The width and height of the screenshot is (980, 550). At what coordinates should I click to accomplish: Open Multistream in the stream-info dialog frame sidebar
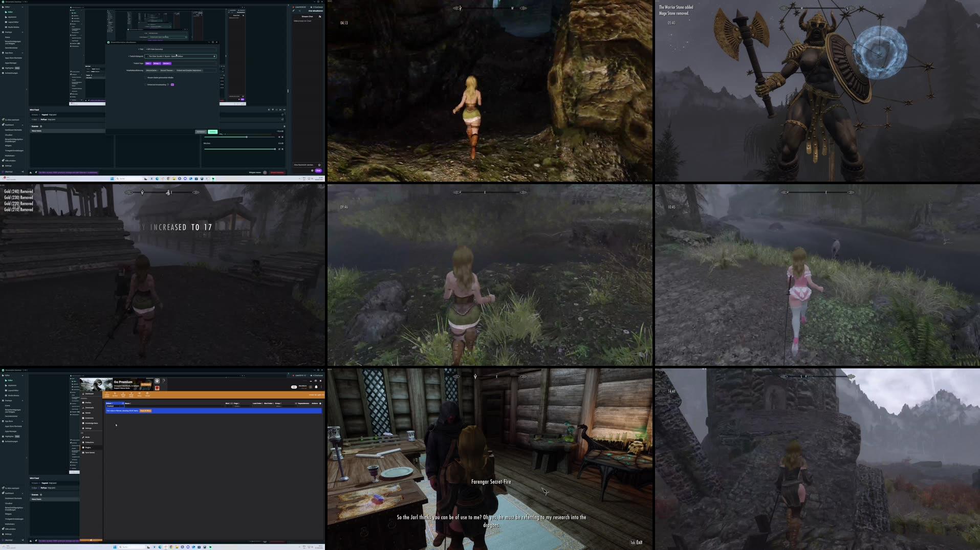click(10, 156)
